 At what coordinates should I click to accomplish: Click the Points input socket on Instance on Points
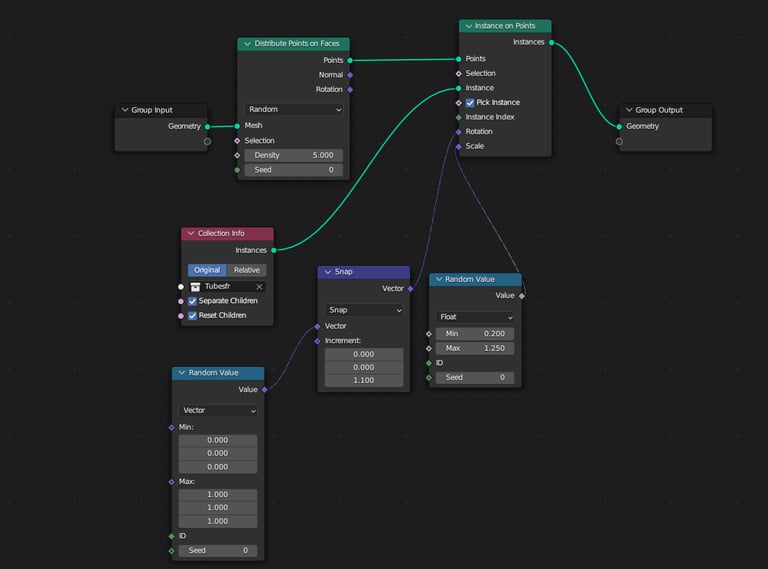[x=458, y=59]
